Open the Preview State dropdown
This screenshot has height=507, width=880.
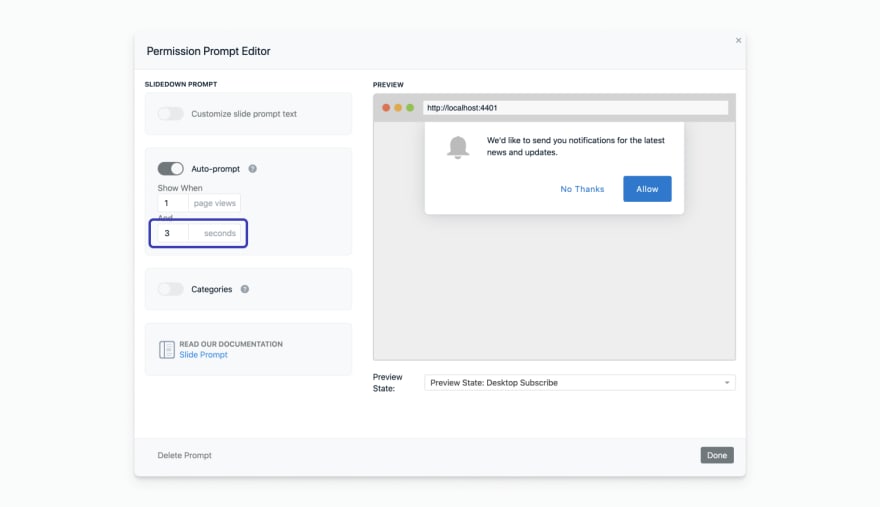580,383
